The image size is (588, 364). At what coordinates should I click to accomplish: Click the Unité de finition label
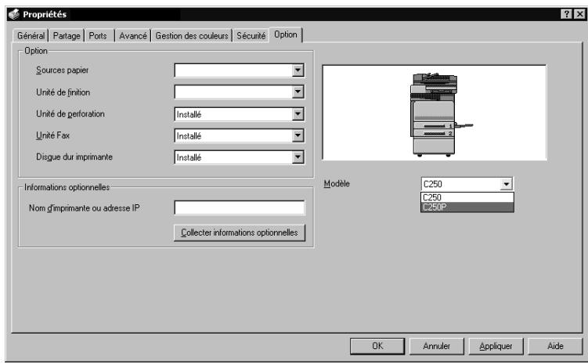pyautogui.click(x=63, y=92)
